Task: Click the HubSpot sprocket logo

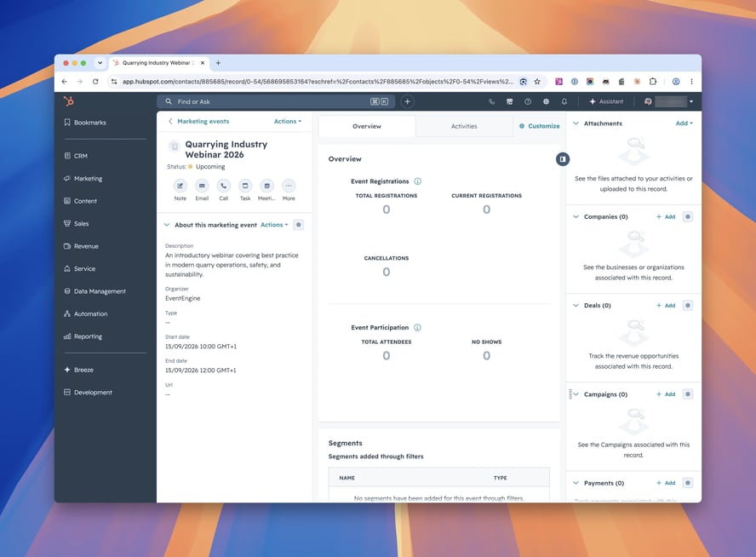Action: point(69,101)
